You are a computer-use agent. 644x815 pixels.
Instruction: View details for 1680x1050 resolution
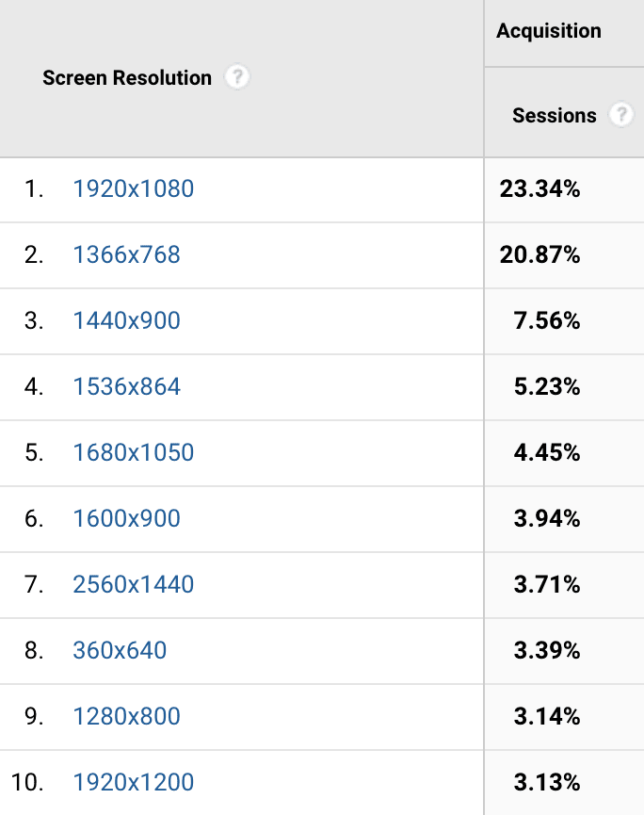coord(133,452)
